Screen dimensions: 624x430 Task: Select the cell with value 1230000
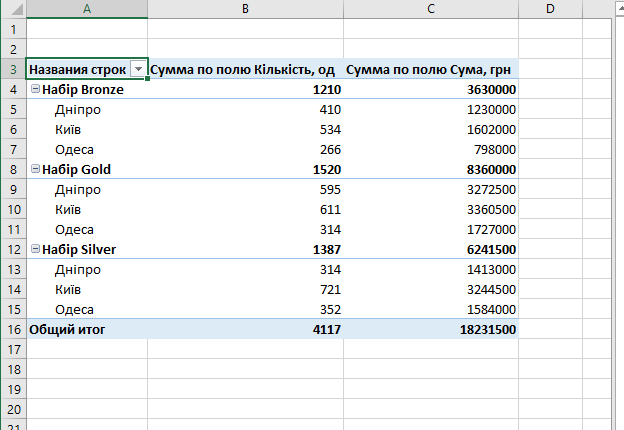431,109
